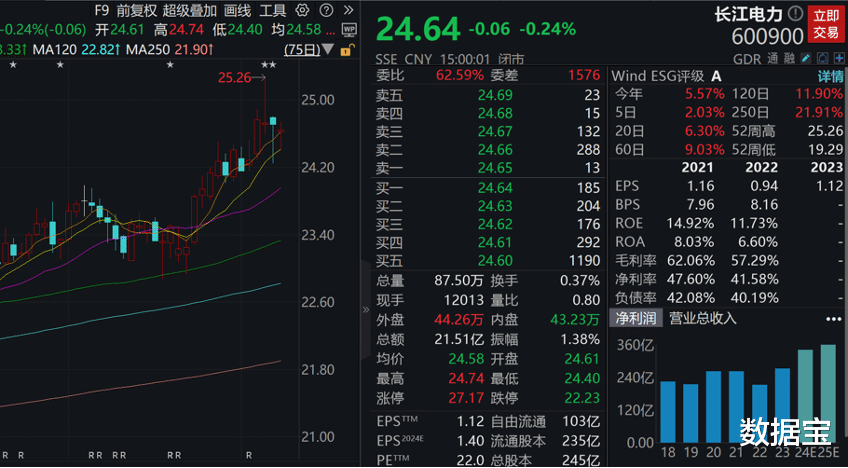The width and height of the screenshot is (848, 468).
Task: Select 买二 price 24.63
Action: (x=495, y=206)
